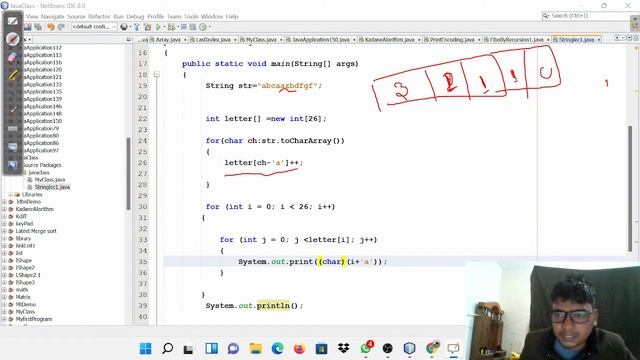Switch to MyClass.java editor tab
Image resolution: width=640 pixels, height=360 pixels.
coord(260,40)
